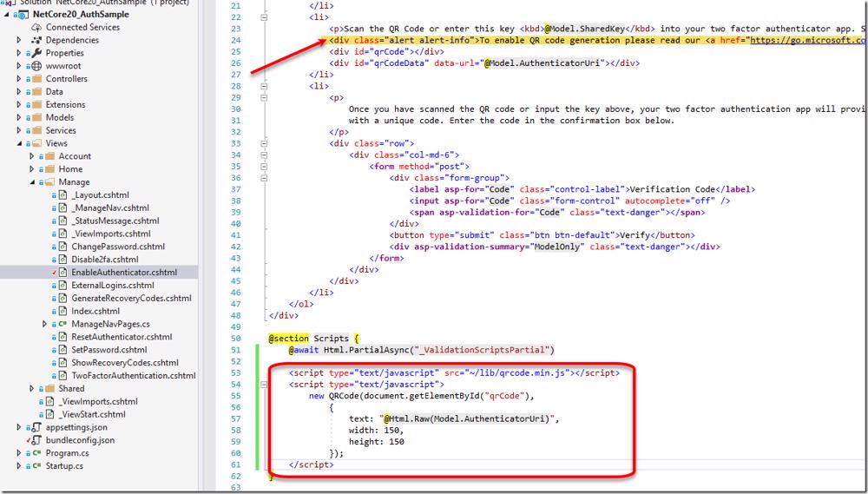Expand the Dependencies node

pos(19,40)
